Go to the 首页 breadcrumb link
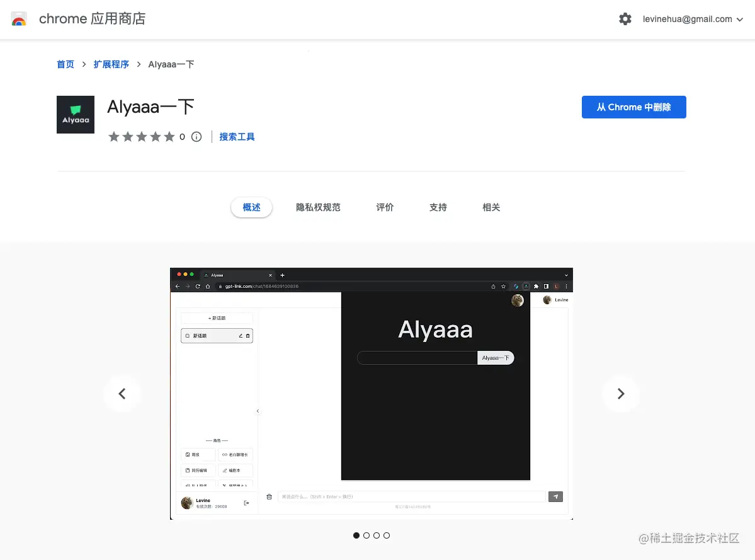 (65, 64)
